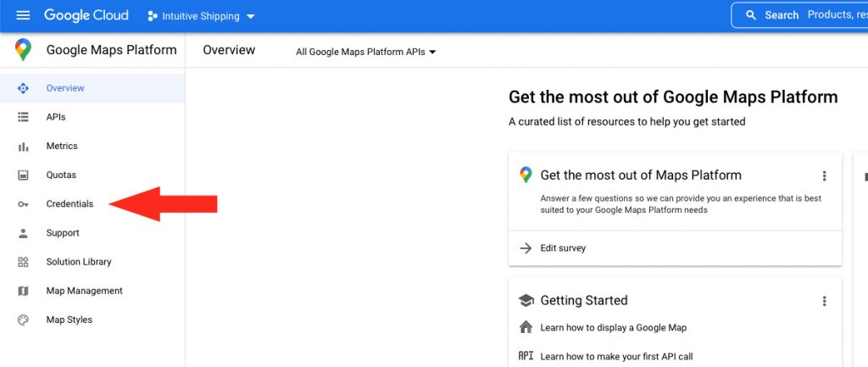Click the API icon beside first API call
This screenshot has height=367, width=868.
point(526,356)
